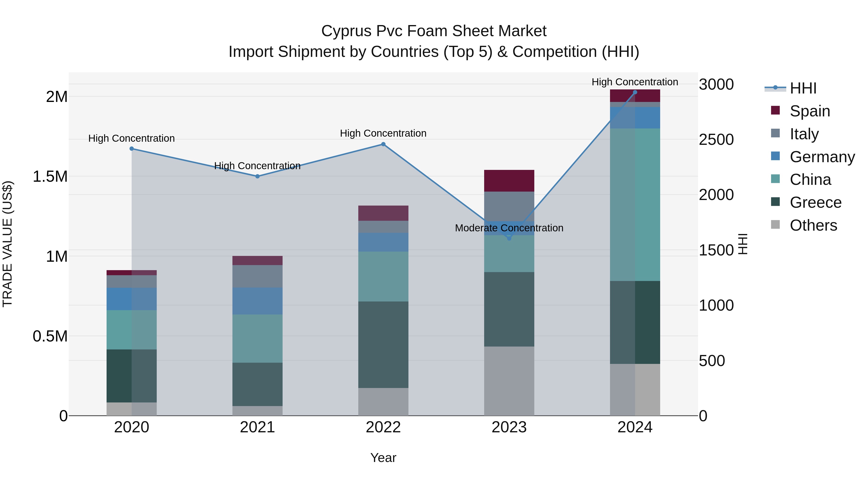This screenshot has width=868, height=488.
Task: Click the 'High Concentration' label above 2020
Action: point(132,138)
